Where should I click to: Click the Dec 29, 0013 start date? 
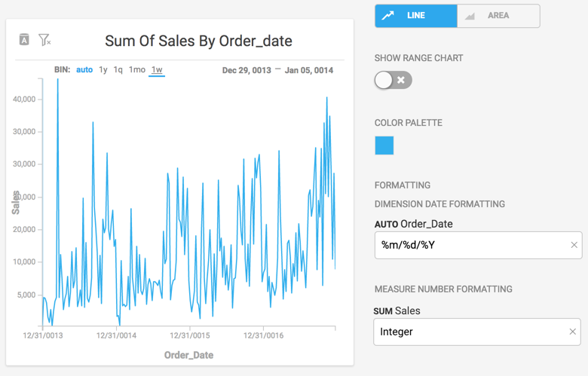[x=246, y=70]
